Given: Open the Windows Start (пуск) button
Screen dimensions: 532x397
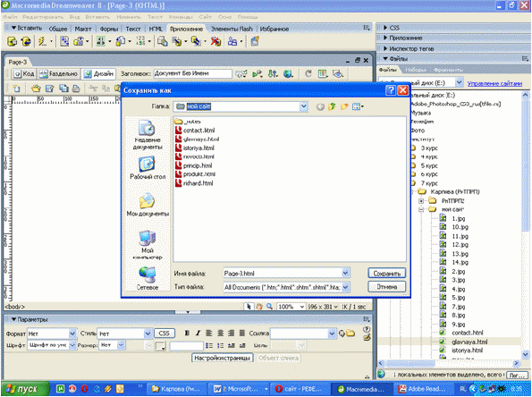Looking at the screenshot, I should coord(26,389).
